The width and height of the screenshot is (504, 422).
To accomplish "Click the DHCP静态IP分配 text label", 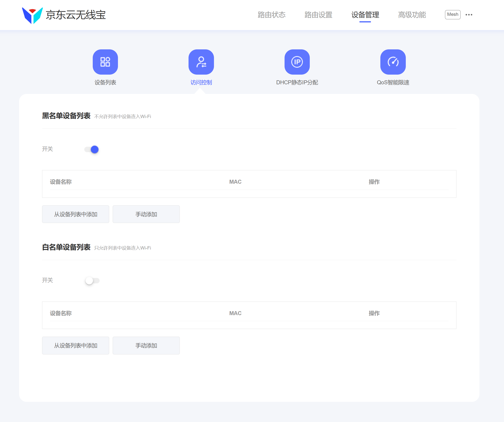I will pos(297,82).
